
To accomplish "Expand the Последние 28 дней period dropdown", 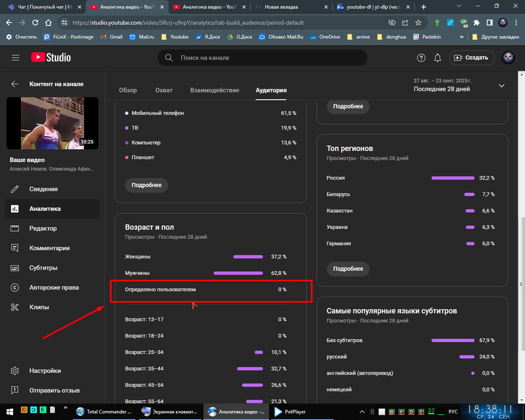I will 501,86.
